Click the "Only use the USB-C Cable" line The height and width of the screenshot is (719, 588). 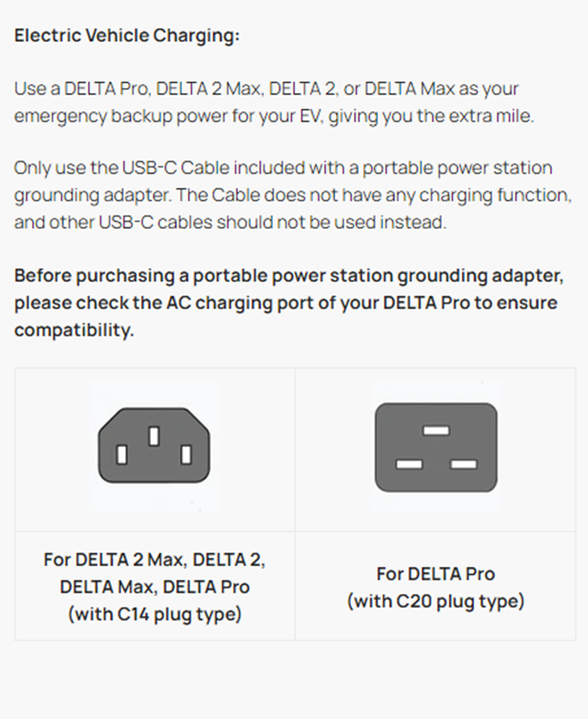click(283, 168)
